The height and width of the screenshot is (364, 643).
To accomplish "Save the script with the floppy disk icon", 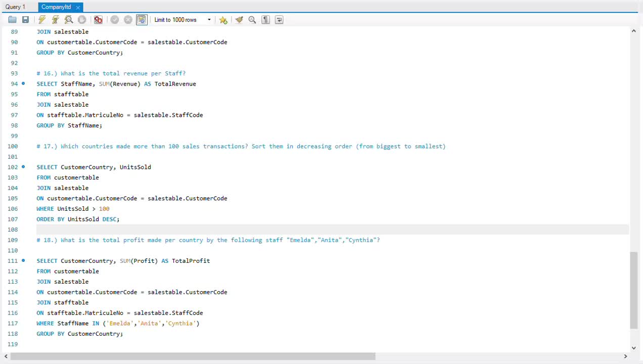I will (25, 20).
